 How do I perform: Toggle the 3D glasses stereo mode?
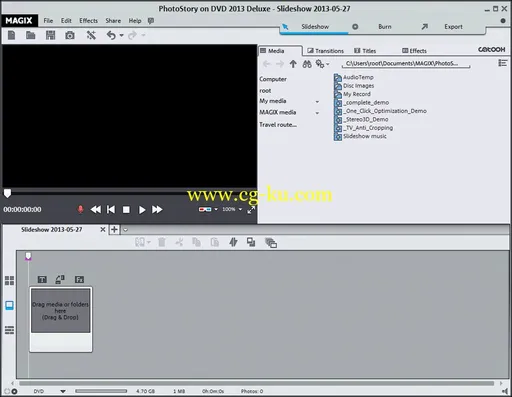(205, 209)
